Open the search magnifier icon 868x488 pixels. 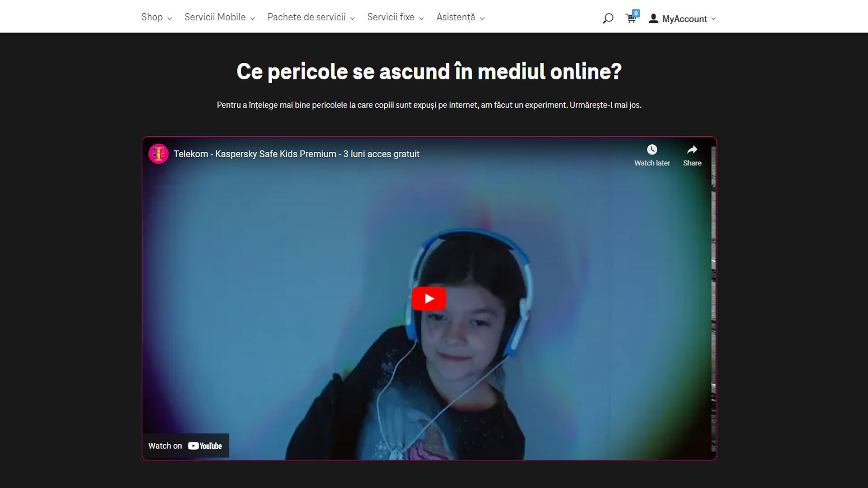608,19
